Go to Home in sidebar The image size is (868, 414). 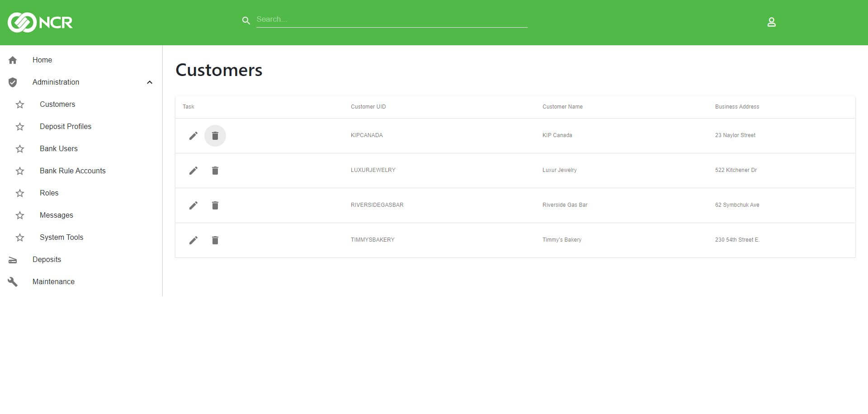click(42, 60)
